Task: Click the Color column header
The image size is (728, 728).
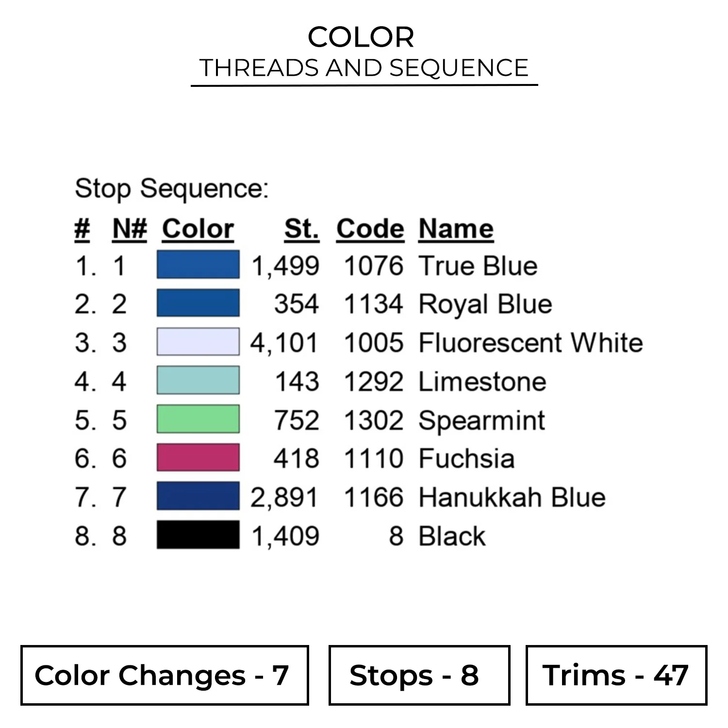Action: pyautogui.click(x=198, y=229)
